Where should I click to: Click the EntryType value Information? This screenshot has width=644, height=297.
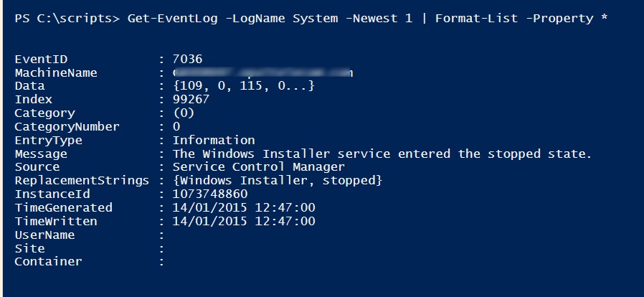tap(214, 140)
